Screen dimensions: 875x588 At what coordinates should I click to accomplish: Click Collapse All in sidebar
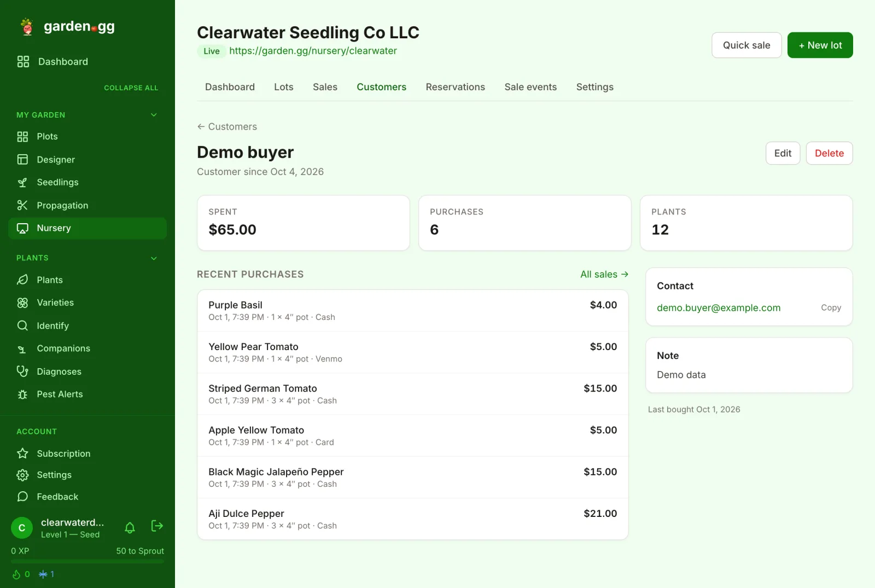(131, 88)
